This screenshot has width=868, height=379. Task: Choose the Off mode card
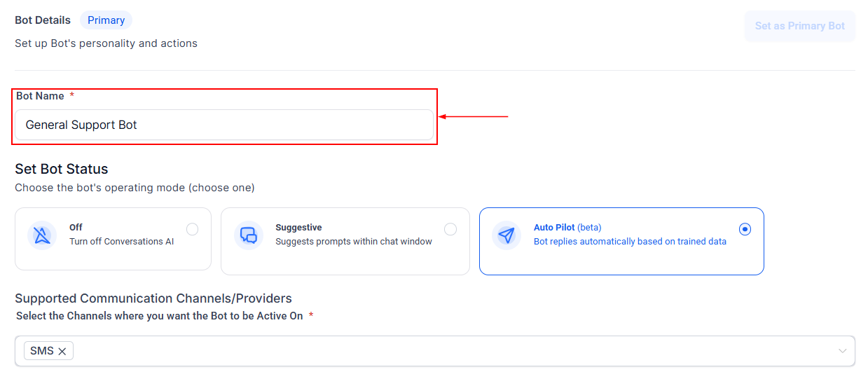tap(113, 239)
